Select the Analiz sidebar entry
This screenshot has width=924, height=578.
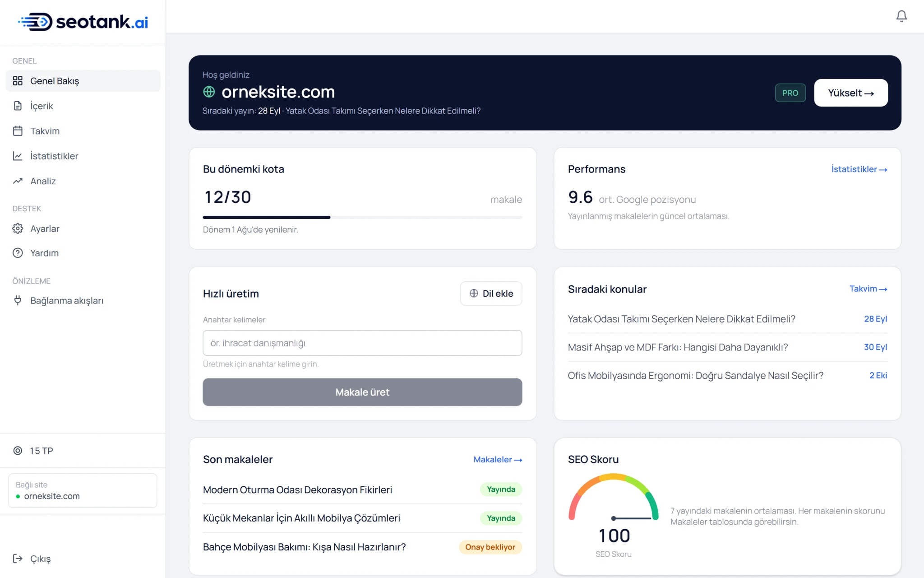[x=83, y=181]
